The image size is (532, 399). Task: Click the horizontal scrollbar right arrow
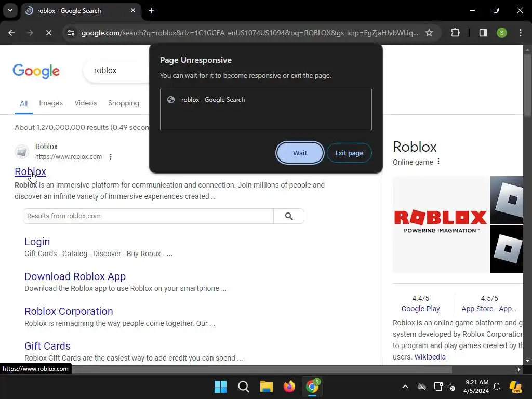[x=519, y=369]
